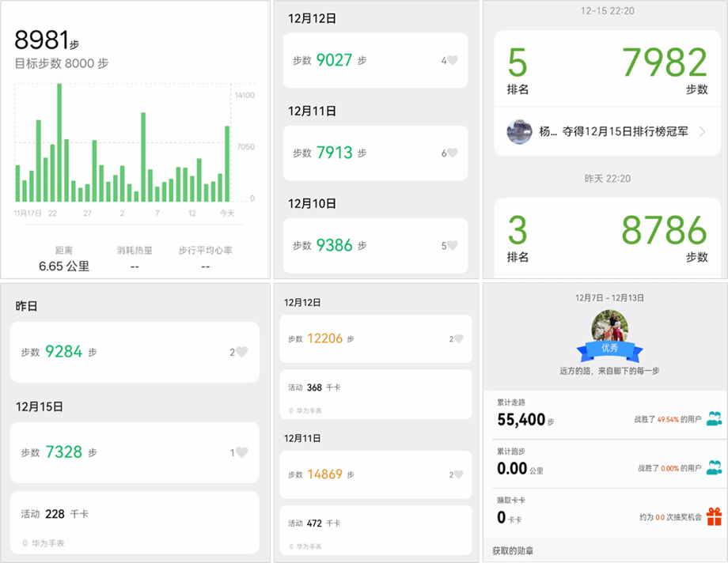Tap the heart icon beside 14869 steps
The width and height of the screenshot is (728, 563).
(x=457, y=474)
